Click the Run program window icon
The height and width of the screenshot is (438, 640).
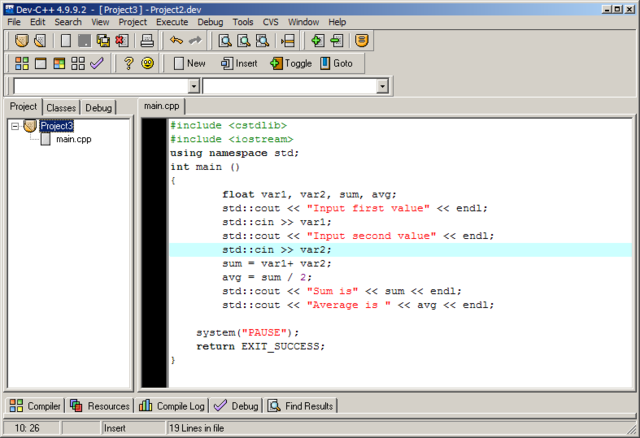(x=40, y=63)
